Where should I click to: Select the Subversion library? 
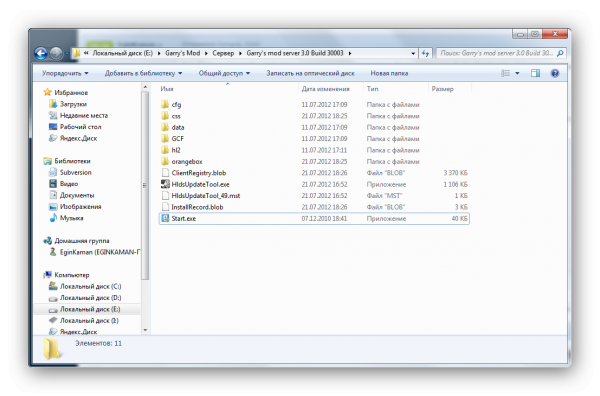(x=75, y=172)
